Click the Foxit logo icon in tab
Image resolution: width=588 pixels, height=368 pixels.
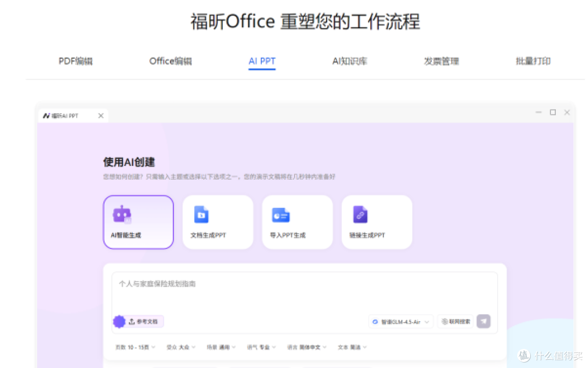pos(46,116)
